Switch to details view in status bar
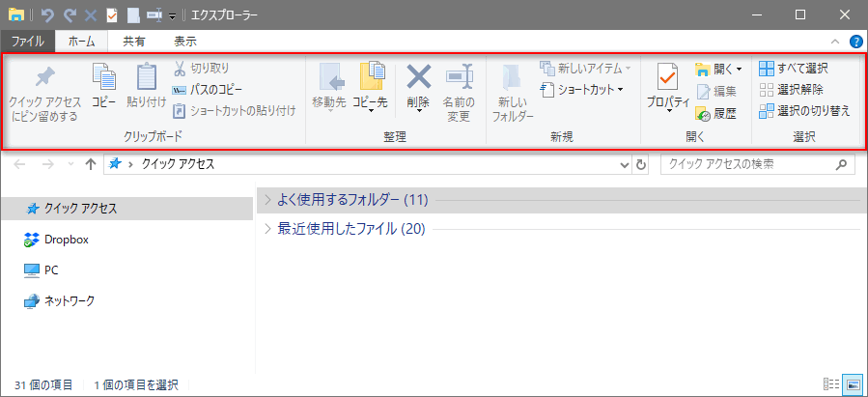868x397 pixels. point(831,384)
